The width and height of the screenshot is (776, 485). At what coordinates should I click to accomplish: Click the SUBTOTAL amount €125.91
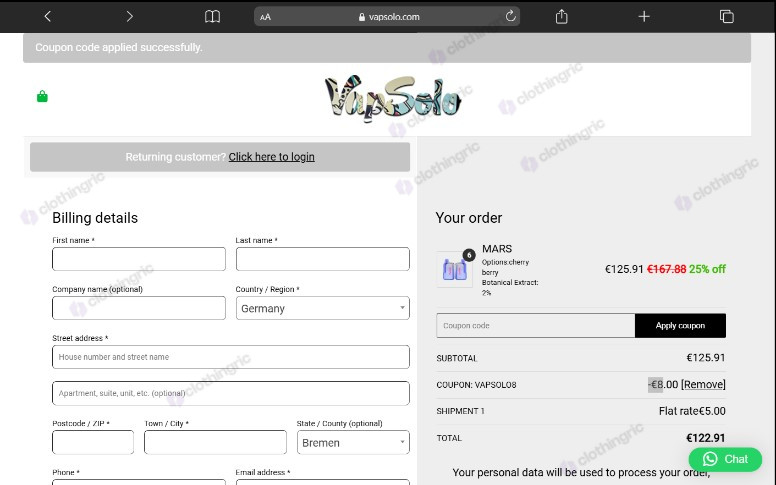705,358
